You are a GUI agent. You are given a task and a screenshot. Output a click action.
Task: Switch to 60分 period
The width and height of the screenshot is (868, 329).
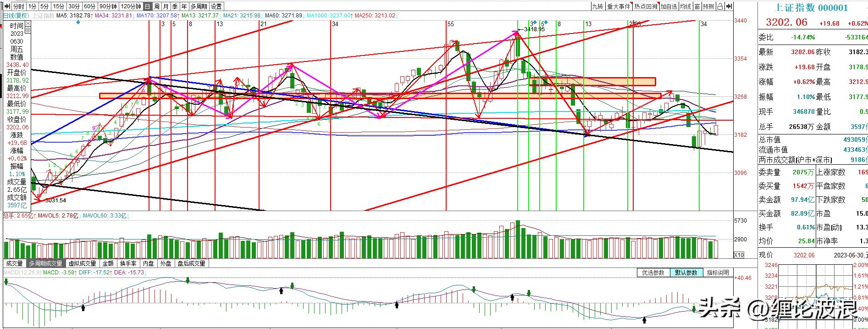pyautogui.click(x=90, y=6)
